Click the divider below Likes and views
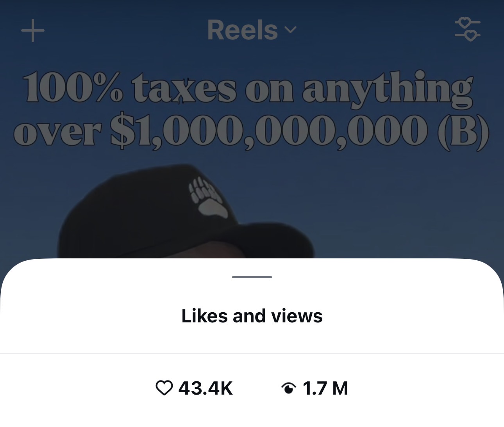This screenshot has width=504, height=427. [x=252, y=354]
